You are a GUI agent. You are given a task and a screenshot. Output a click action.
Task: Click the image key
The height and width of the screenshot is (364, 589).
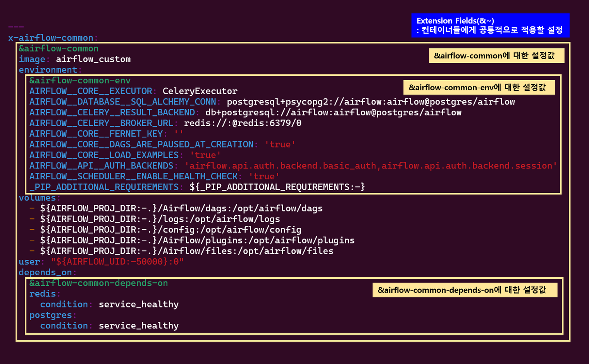[32, 59]
